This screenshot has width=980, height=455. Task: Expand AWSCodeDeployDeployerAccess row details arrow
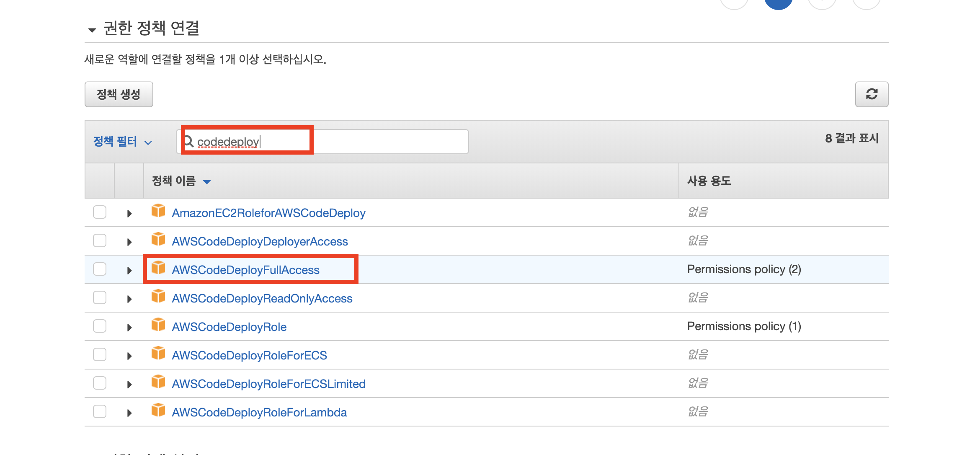[129, 242]
